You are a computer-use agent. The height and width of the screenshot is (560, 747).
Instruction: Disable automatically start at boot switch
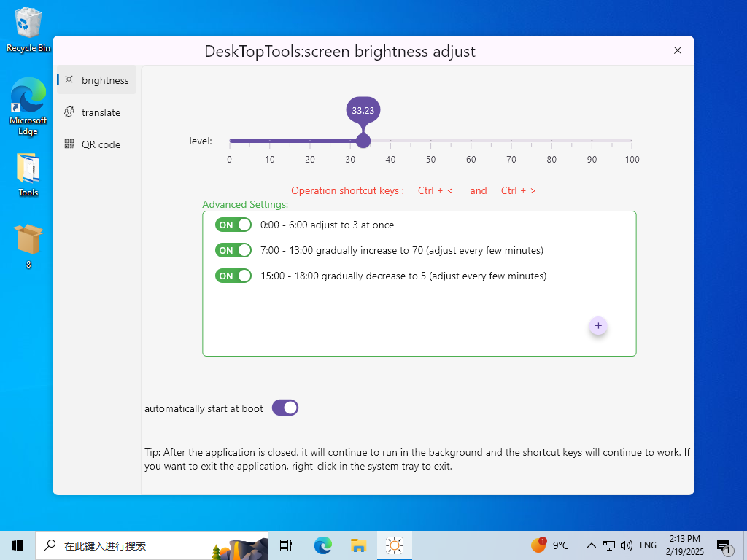[x=285, y=408]
